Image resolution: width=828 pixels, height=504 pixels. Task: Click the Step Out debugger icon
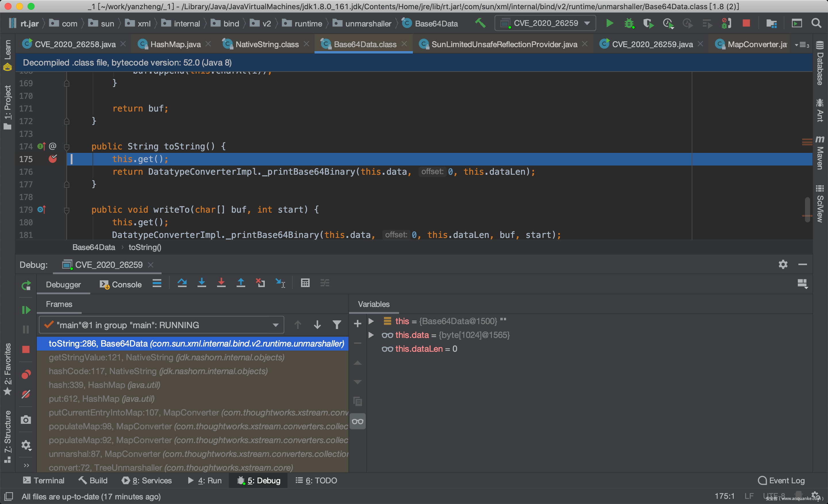(x=241, y=283)
